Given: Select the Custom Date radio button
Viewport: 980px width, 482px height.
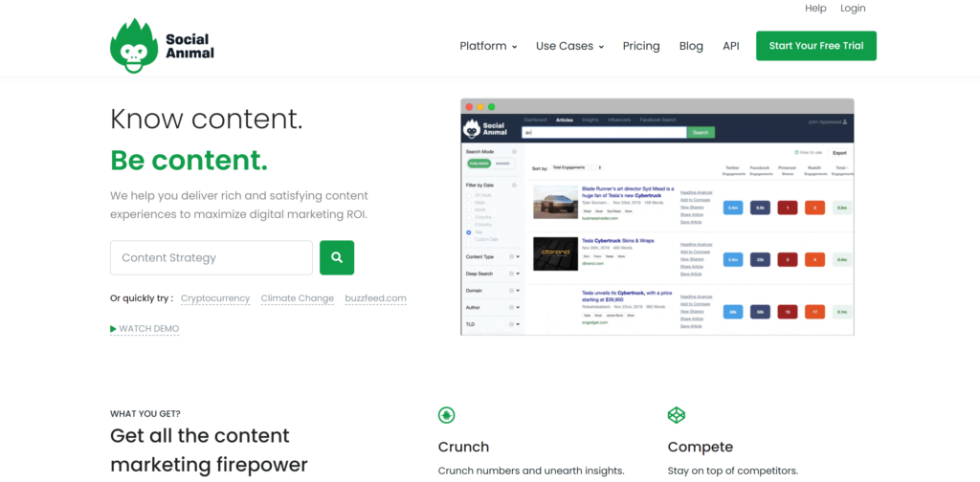Looking at the screenshot, I should coord(469,239).
